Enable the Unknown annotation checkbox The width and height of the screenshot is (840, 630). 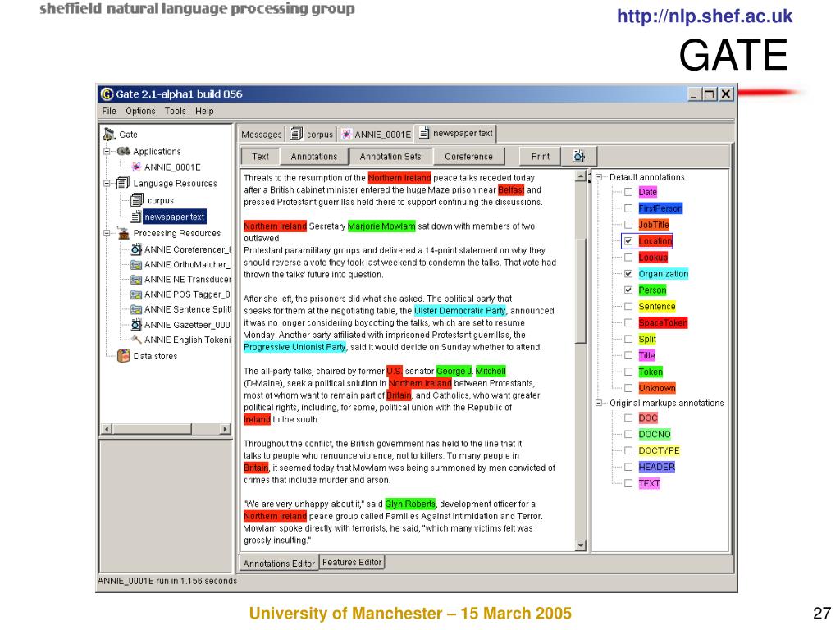628,388
